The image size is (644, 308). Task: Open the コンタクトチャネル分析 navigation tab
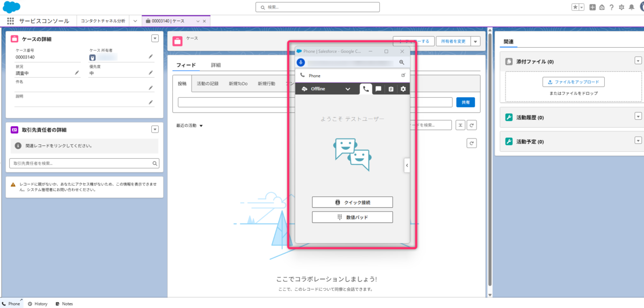tap(103, 21)
